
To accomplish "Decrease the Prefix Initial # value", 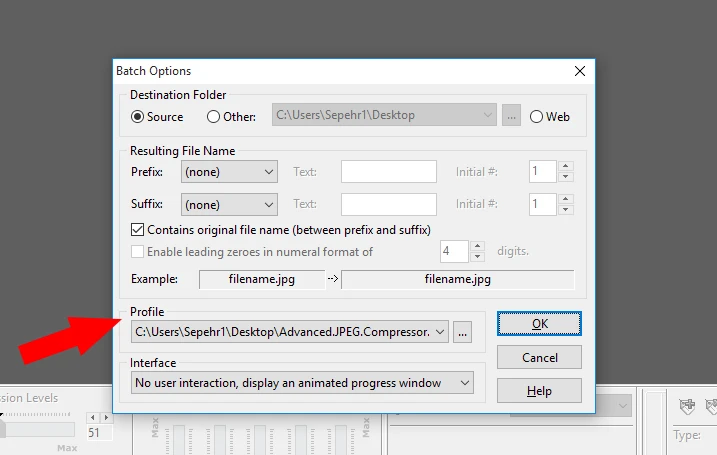I will [x=566, y=177].
